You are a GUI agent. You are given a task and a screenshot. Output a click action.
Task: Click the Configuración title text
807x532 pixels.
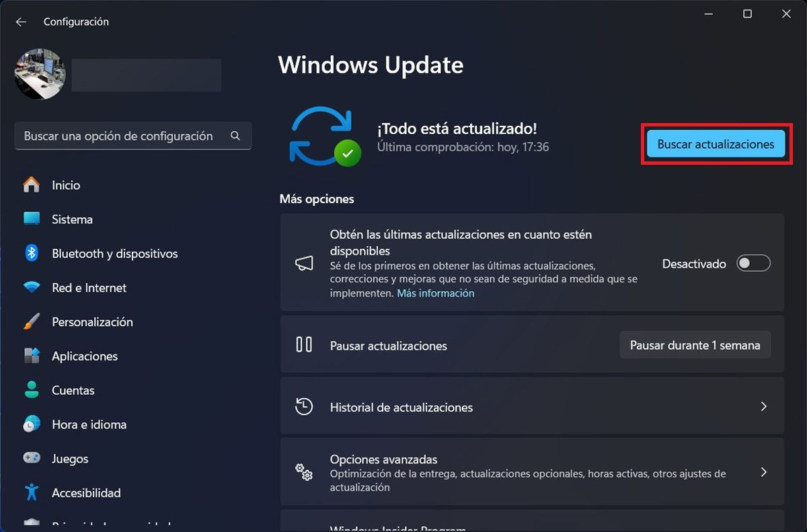point(76,22)
